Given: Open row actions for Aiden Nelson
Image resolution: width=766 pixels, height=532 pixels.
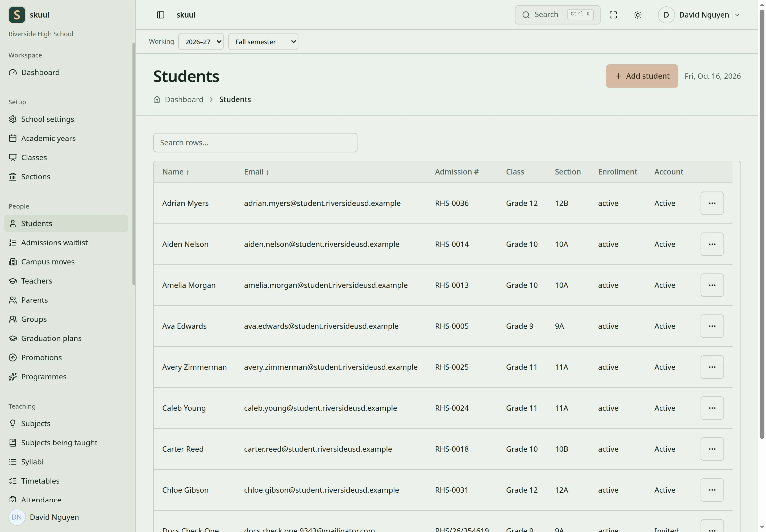Looking at the screenshot, I should coord(712,244).
